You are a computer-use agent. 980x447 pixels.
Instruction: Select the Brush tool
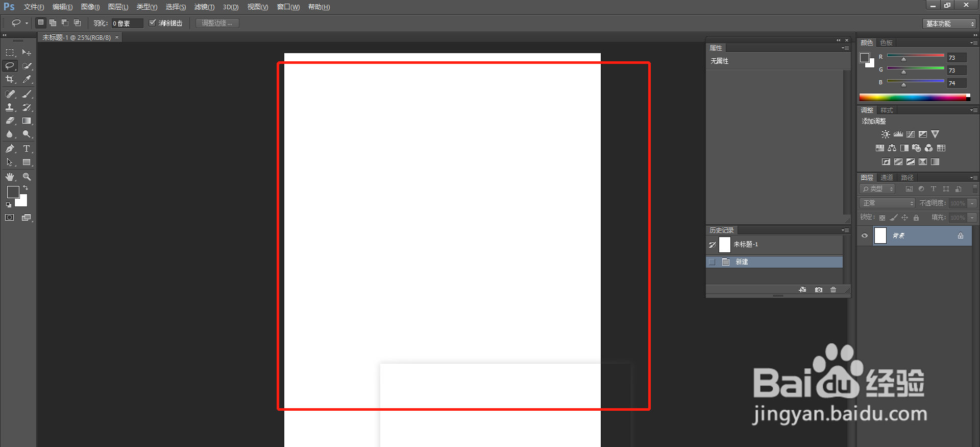tap(27, 94)
